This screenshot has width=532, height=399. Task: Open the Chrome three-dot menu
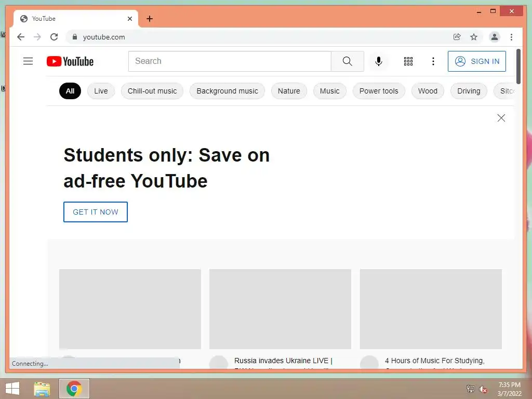511,37
